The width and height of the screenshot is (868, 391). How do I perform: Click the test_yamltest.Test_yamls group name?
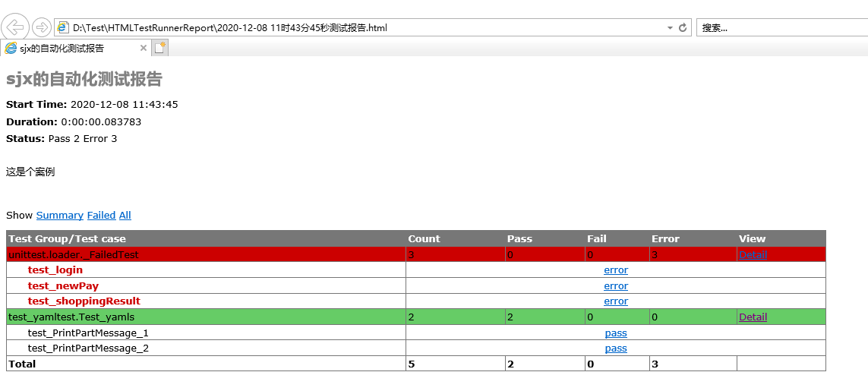click(71, 317)
